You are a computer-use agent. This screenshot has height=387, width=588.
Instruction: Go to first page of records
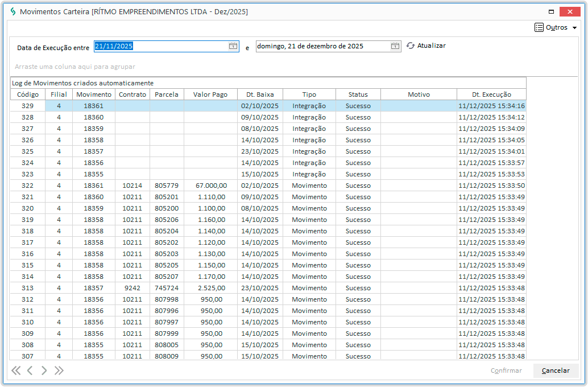[16, 370]
